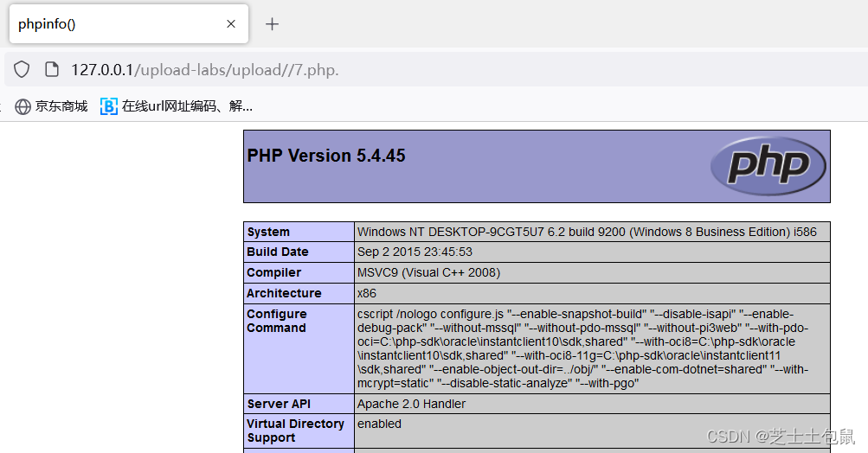The image size is (868, 453).
Task: Close the phpinfo() tab
Action: pos(231,24)
